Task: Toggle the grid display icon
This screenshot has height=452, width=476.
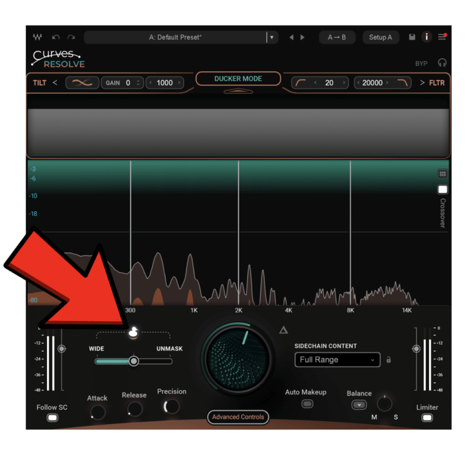Action: pyautogui.click(x=443, y=174)
